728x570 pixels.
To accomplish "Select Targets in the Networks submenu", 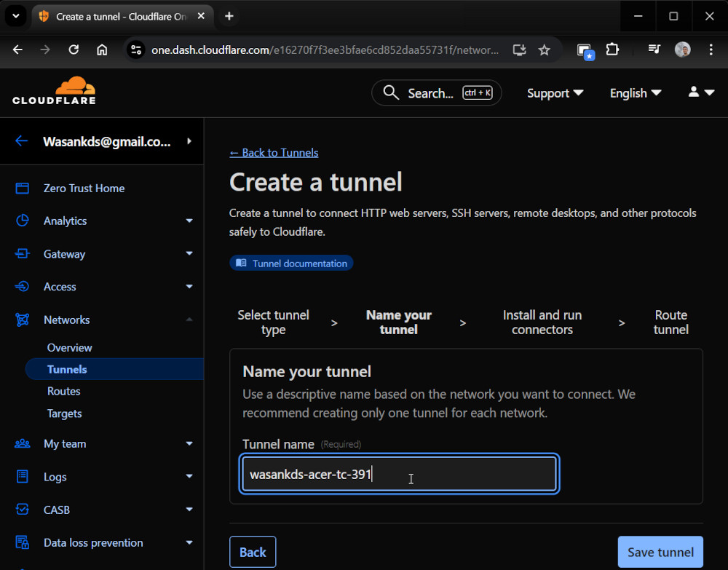I will 65,413.
